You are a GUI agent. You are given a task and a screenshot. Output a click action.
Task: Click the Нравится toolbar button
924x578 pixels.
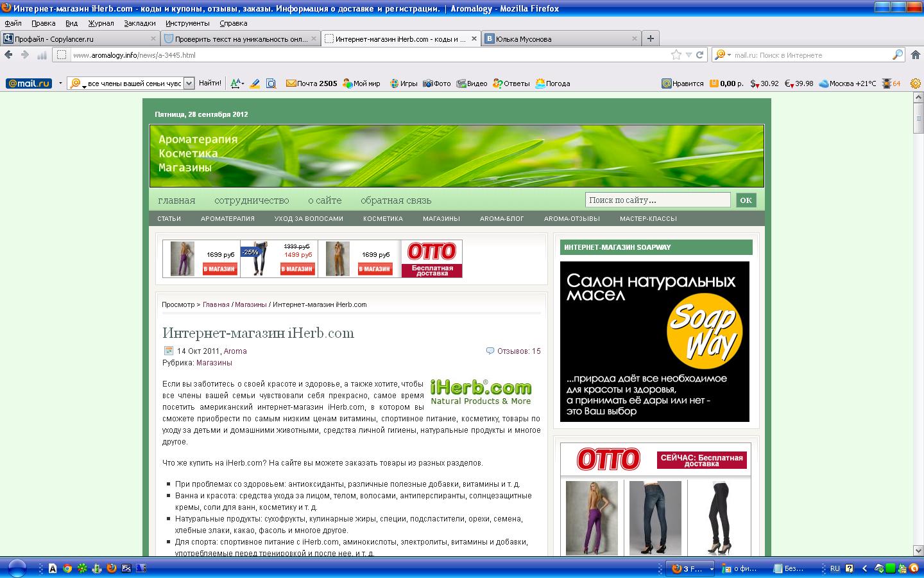(683, 83)
